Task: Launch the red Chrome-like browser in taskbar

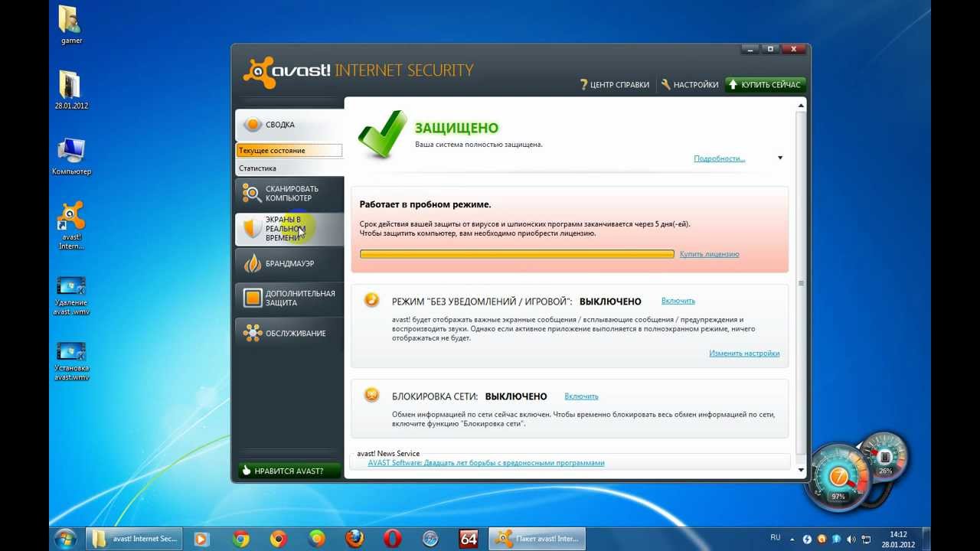Action: 279,539
